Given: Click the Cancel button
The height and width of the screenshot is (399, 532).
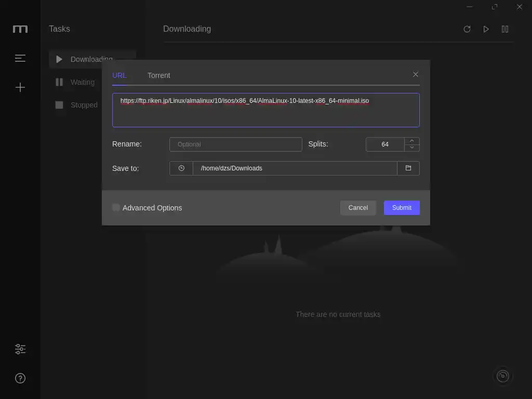Looking at the screenshot, I should (358, 208).
